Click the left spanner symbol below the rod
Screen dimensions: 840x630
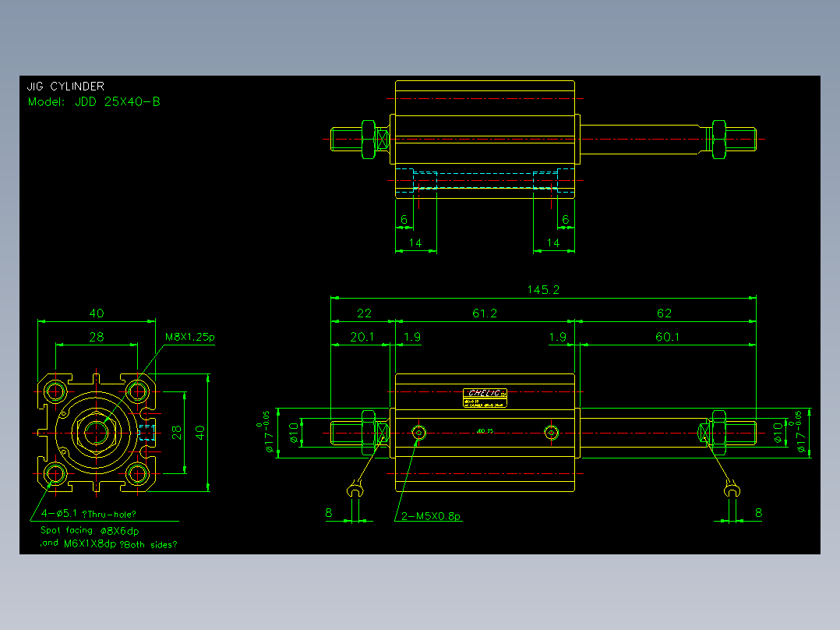pyautogui.click(x=355, y=490)
